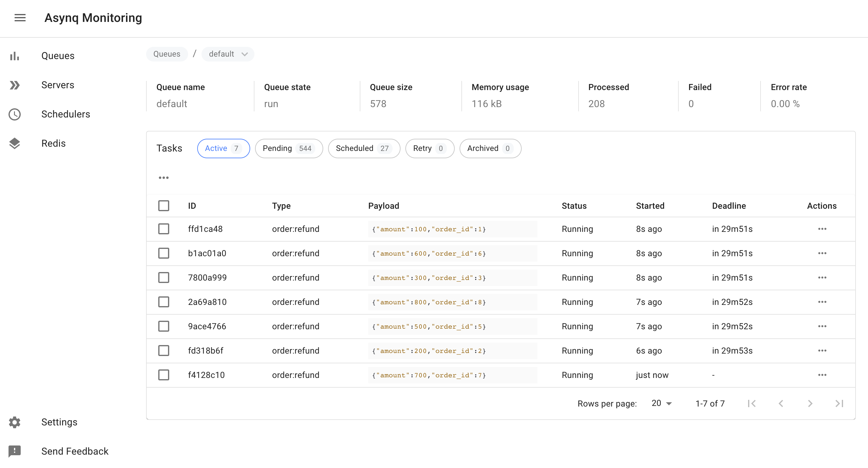
Task: Open the hamburger navigation menu
Action: click(x=19, y=18)
